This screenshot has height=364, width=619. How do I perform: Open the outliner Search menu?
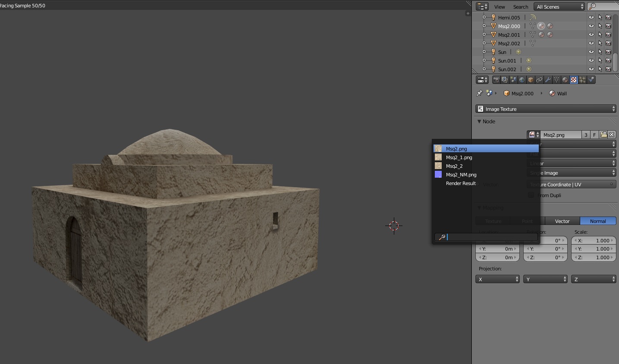tap(521, 7)
